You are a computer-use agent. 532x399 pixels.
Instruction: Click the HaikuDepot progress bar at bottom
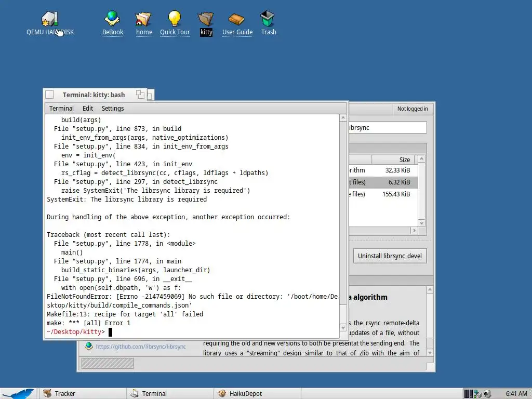(107, 364)
